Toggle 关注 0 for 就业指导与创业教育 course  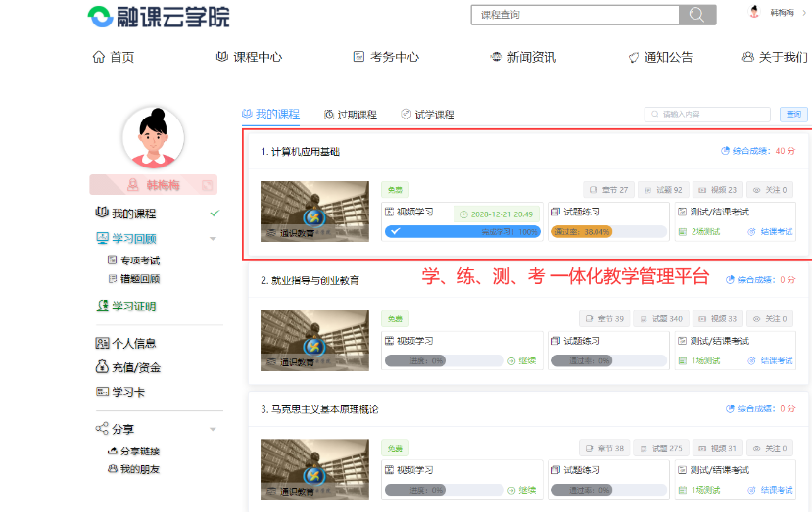(770, 319)
